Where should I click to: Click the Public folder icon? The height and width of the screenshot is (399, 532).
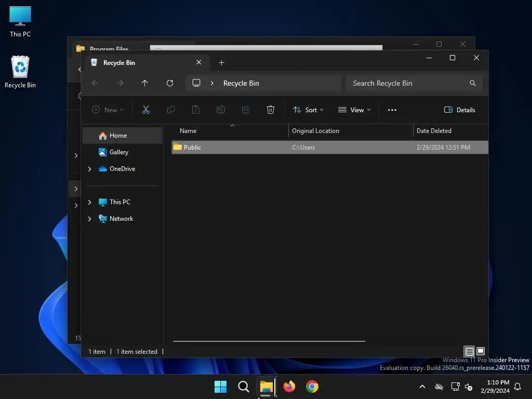[x=178, y=147]
